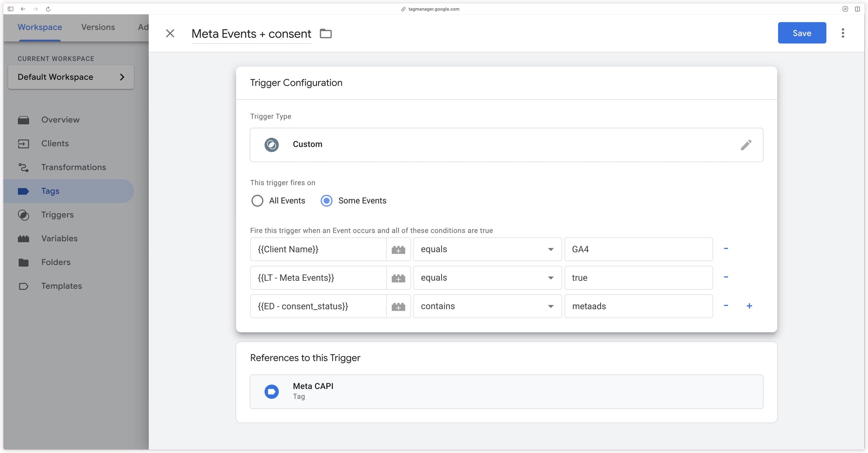The height and width of the screenshot is (453, 868).
Task: Switch to the Workspace tab
Action: click(x=40, y=27)
